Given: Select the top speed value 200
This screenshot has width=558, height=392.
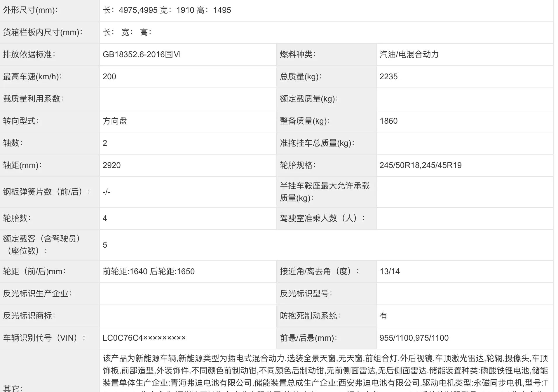Looking at the screenshot, I should [109, 77].
